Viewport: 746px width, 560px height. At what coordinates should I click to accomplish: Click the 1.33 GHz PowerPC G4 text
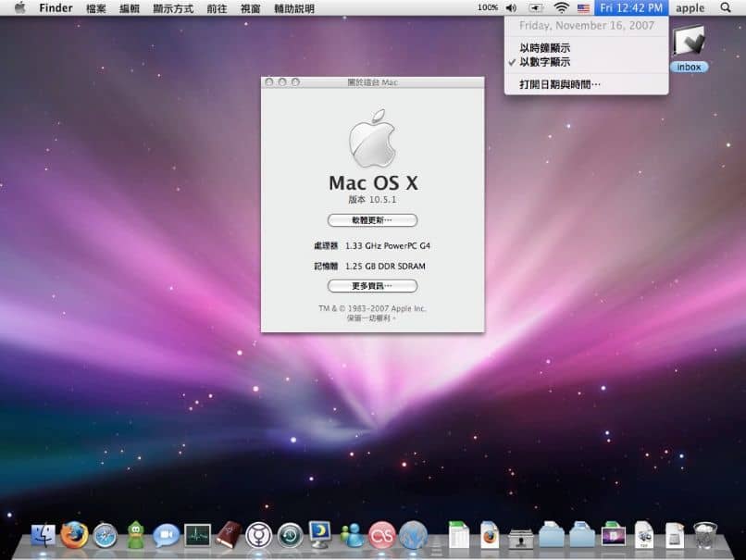click(388, 246)
